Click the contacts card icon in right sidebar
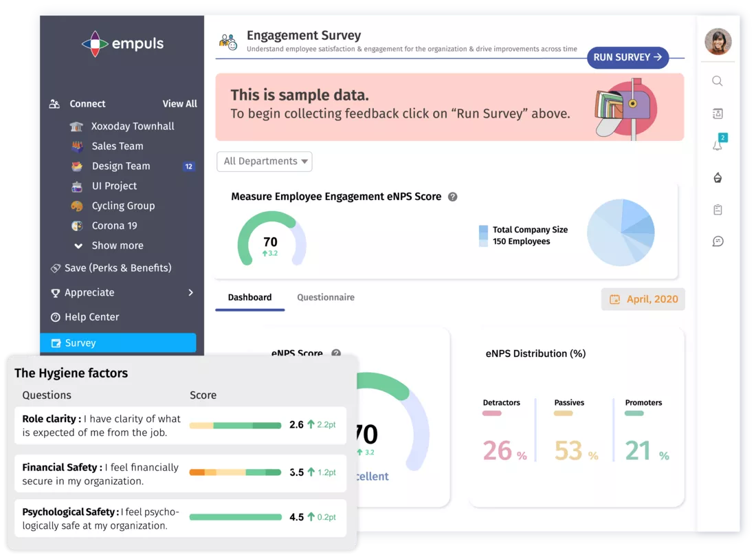Screen dimensions: 756x557 (x=718, y=113)
